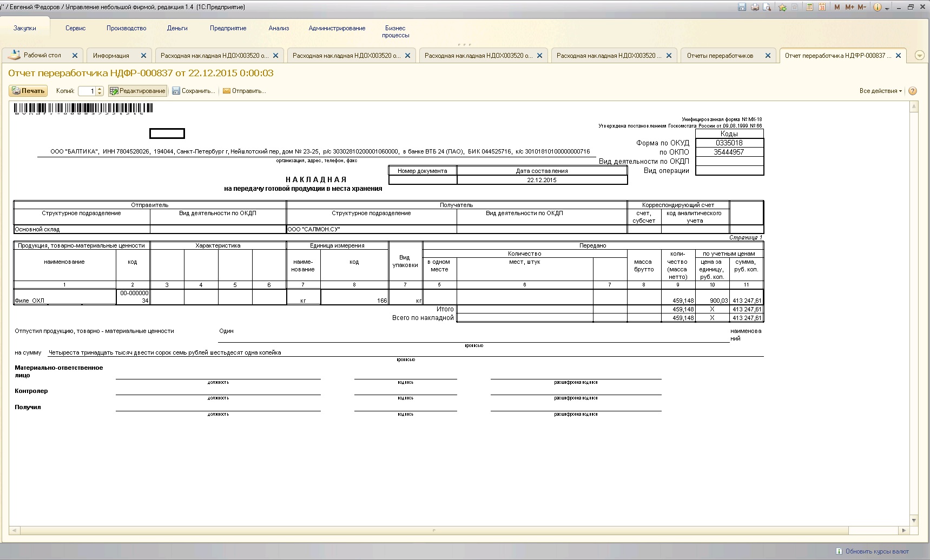Viewport: 930px width, 560px height.
Task: Click the barcode at top of document
Action: coord(83,109)
